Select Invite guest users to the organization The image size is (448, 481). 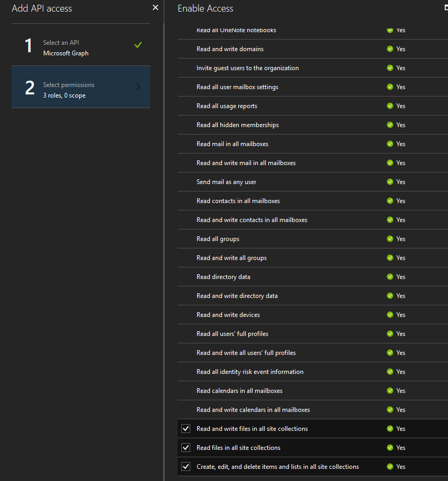pyautogui.click(x=247, y=68)
